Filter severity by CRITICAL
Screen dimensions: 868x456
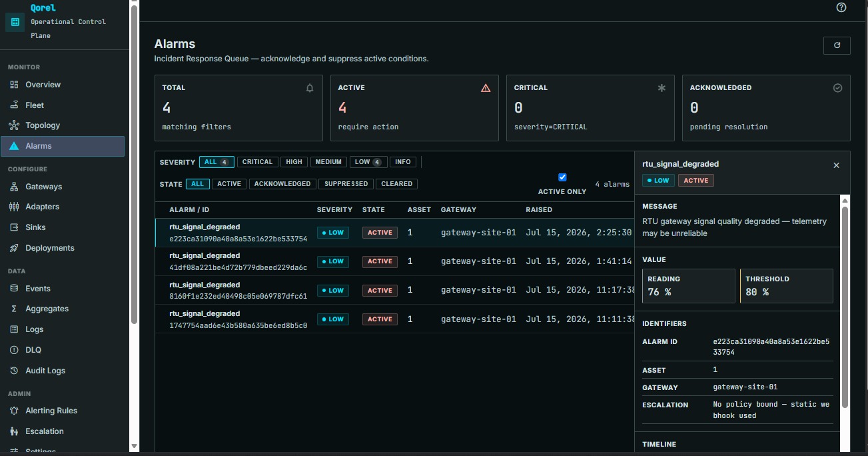[257, 162]
